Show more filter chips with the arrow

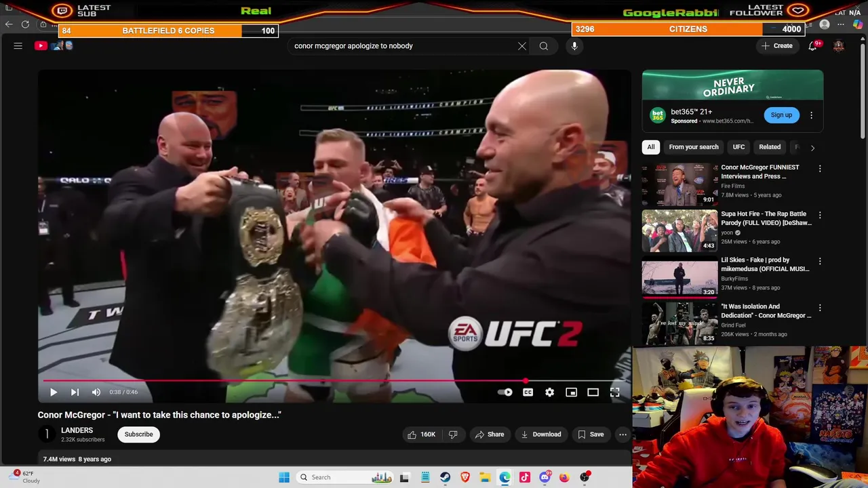[x=812, y=148]
